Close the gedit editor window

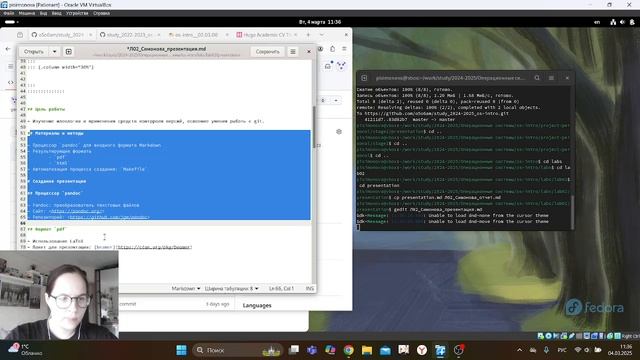(309, 51)
